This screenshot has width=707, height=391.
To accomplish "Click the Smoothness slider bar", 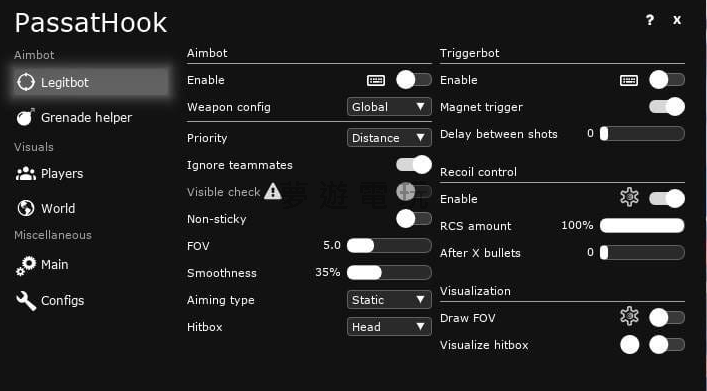I will pos(389,272).
